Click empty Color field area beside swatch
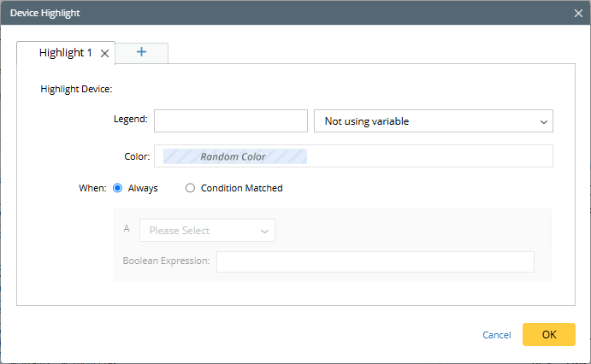 coord(428,156)
